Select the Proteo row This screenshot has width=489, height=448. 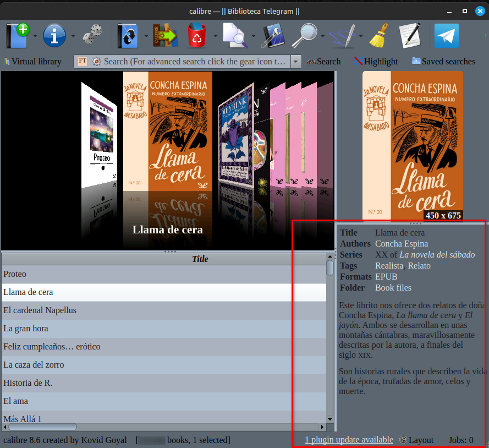pos(164,274)
